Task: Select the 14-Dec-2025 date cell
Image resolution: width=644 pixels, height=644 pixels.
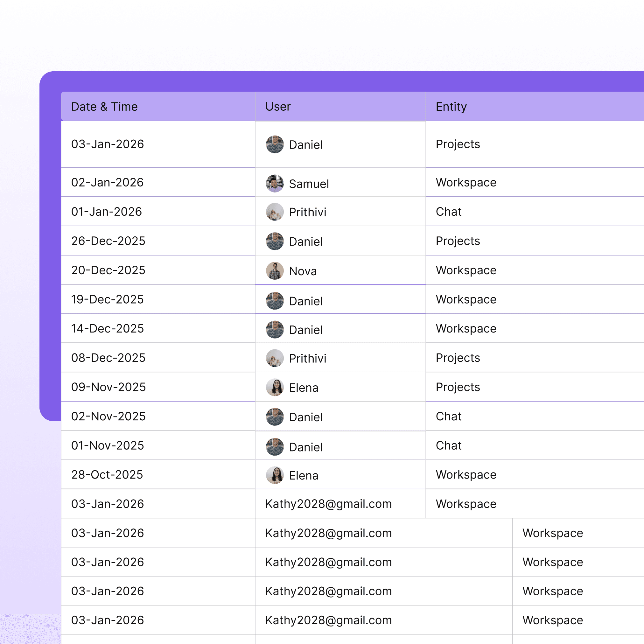Action: 158,328
